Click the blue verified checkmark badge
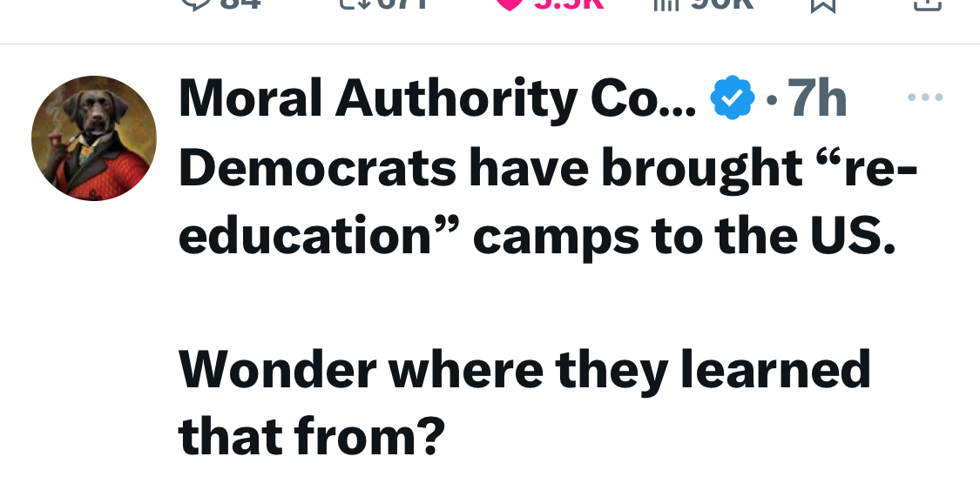The width and height of the screenshot is (980, 497). point(733,97)
